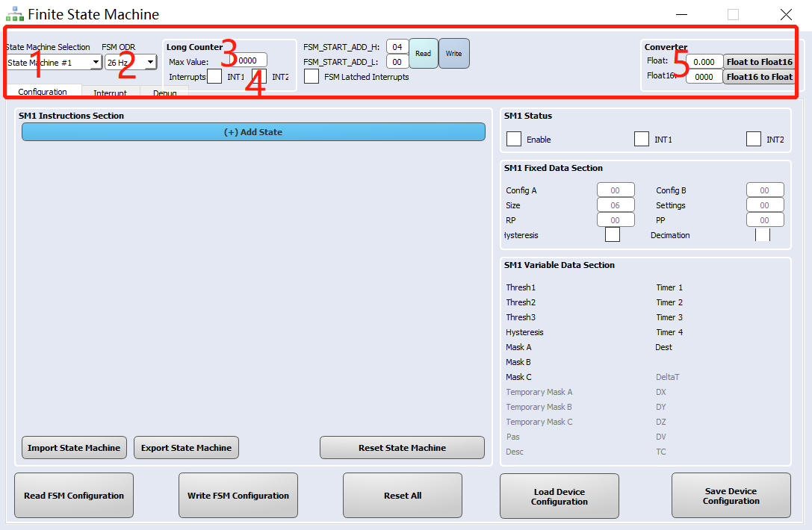Select the Configuration tab
Image resolution: width=812 pixels, height=530 pixels.
pos(43,92)
